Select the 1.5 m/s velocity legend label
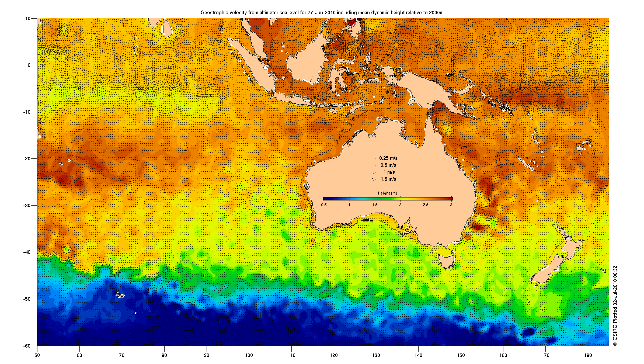This screenshot has width=644, height=364. click(388, 179)
